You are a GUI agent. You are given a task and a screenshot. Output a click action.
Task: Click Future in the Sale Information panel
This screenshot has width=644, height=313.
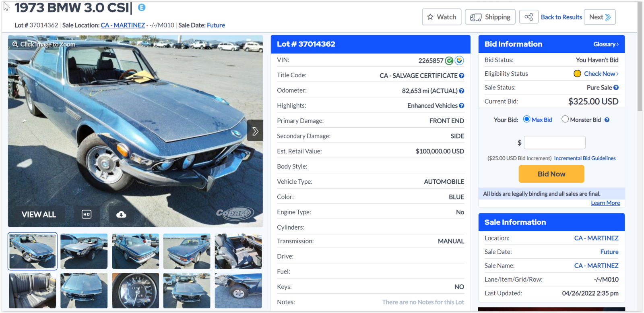tap(609, 252)
